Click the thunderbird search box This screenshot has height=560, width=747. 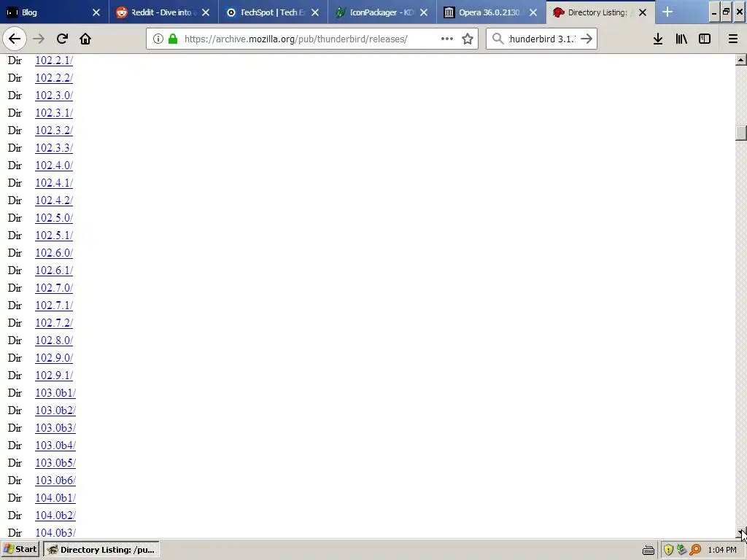pos(542,39)
